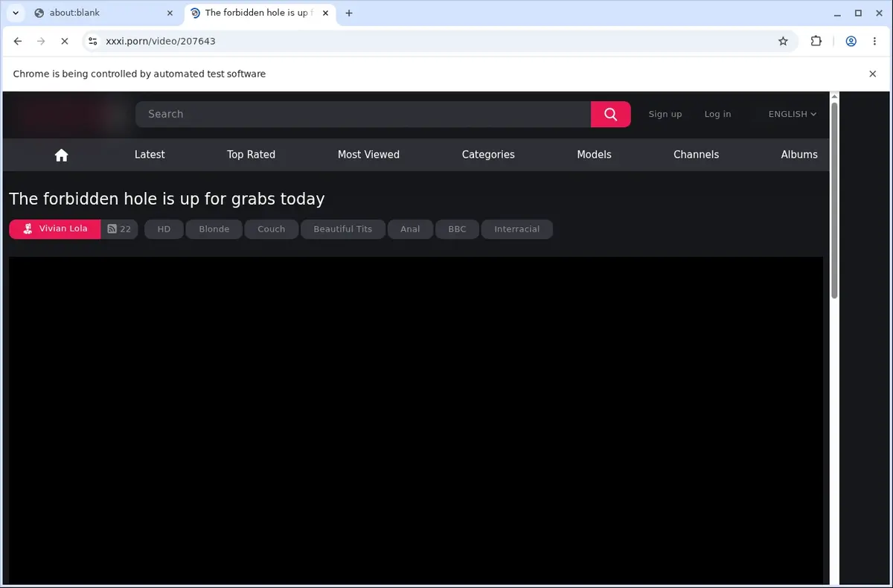Open the Top Rated menu item
This screenshot has height=588, width=893.
click(x=251, y=155)
